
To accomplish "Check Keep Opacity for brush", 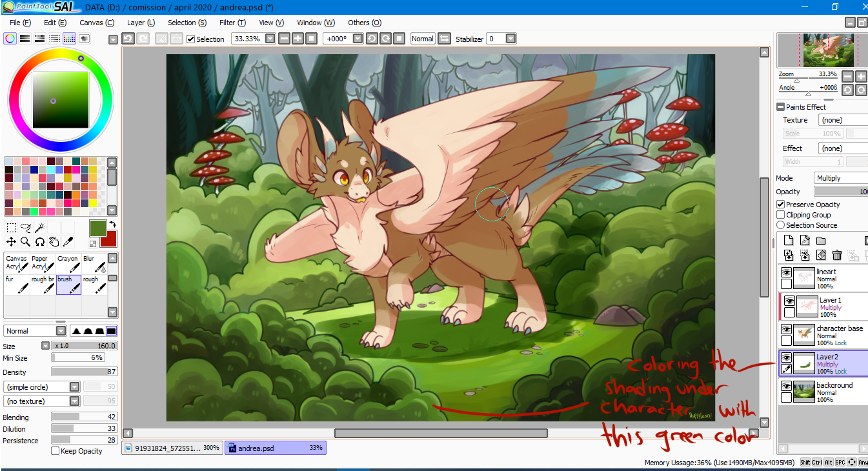I will [56, 451].
